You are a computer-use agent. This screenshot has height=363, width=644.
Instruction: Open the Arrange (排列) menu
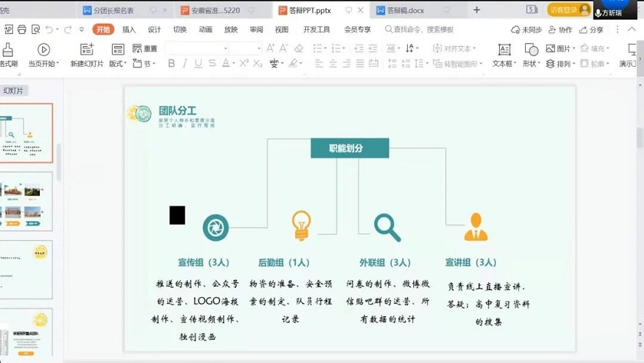pos(560,64)
